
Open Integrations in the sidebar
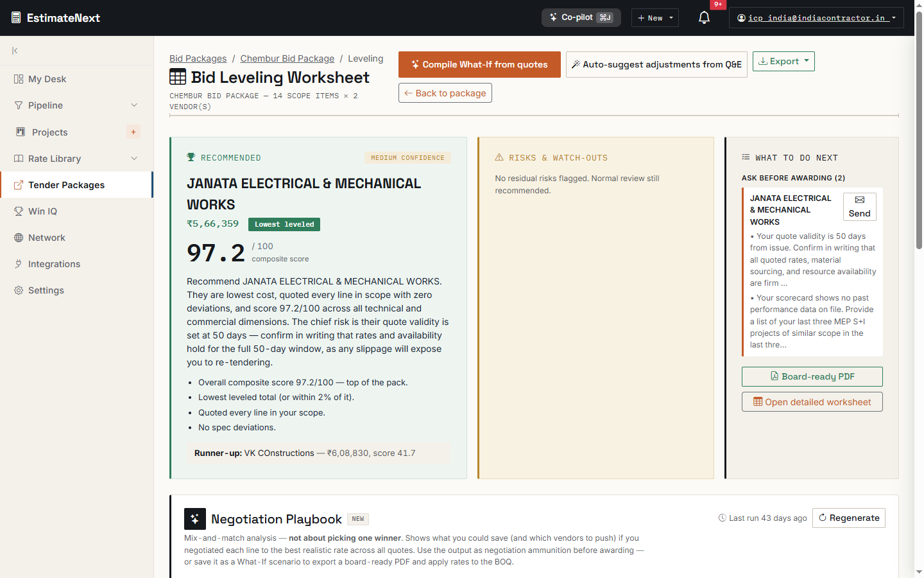coord(77,264)
